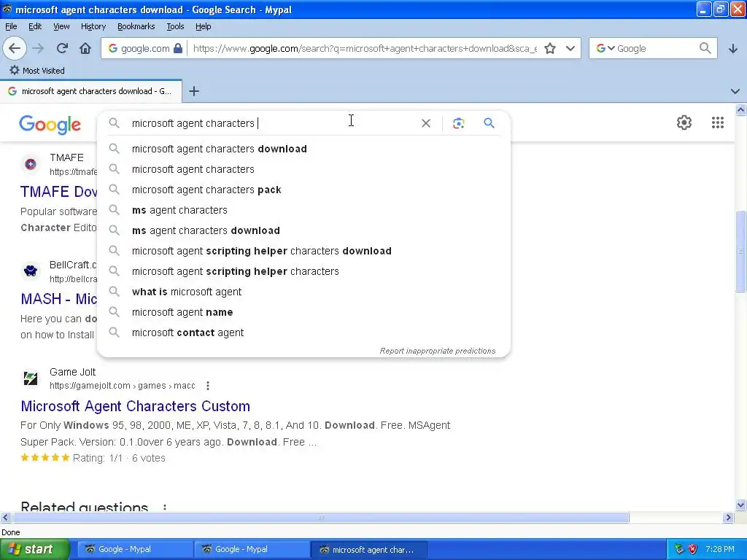Image resolution: width=747 pixels, height=560 pixels.
Task: Click the toolbar search magnifier icon
Action: 705,48
